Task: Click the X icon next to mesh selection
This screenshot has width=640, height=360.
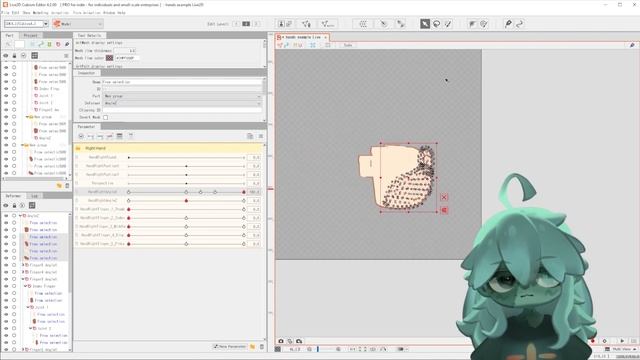Action: [x=444, y=197]
